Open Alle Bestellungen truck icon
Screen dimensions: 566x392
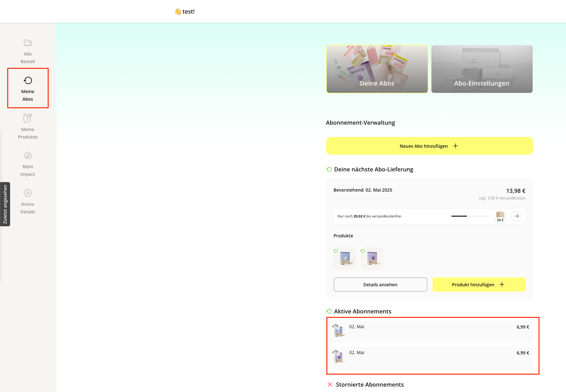pyautogui.click(x=28, y=43)
